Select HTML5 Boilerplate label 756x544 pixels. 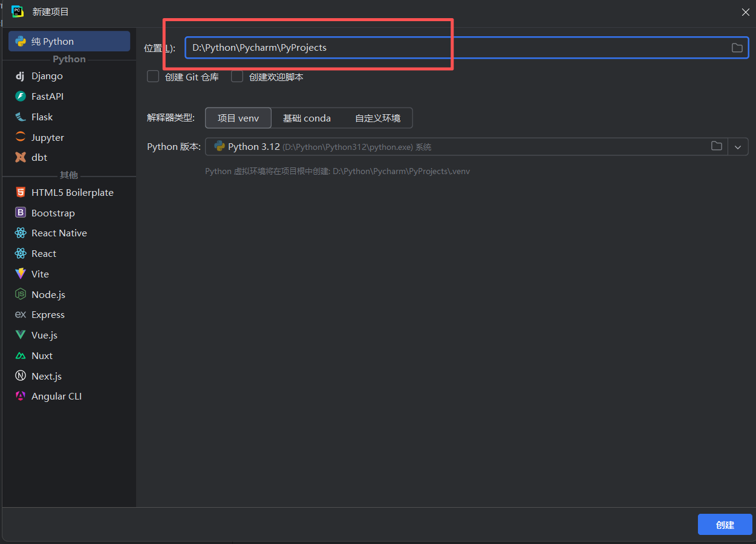[73, 192]
